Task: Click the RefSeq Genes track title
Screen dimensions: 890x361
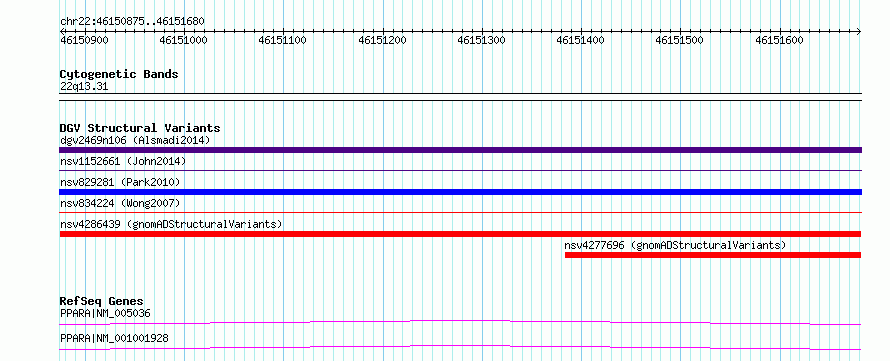Action: coord(102,301)
